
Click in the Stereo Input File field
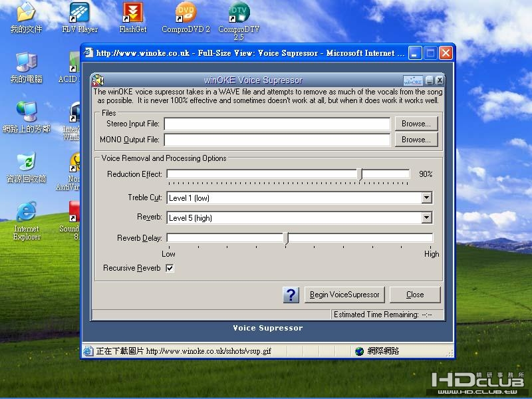277,124
